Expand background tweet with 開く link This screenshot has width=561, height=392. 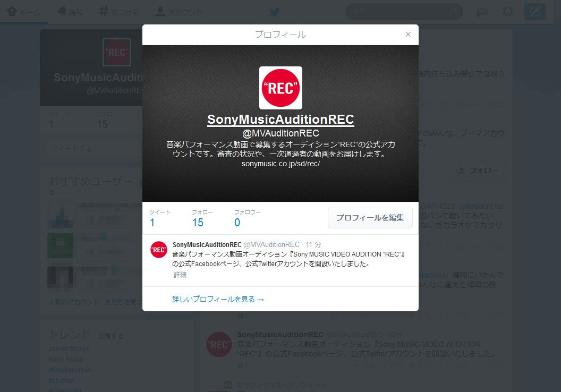[243, 365]
